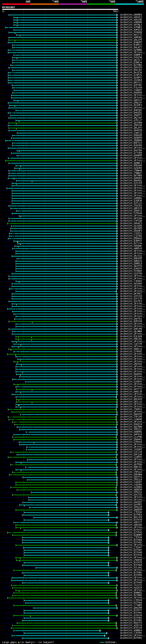Viewport: 146px width, 644px height.
Task: Select the UniRef100_C1E705 label
Action: point(131,344)
